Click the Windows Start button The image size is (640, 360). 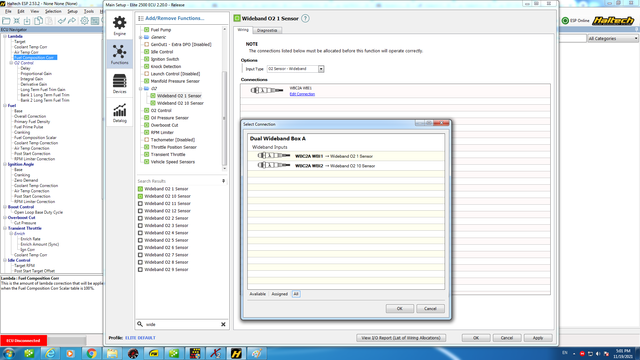click(8, 353)
